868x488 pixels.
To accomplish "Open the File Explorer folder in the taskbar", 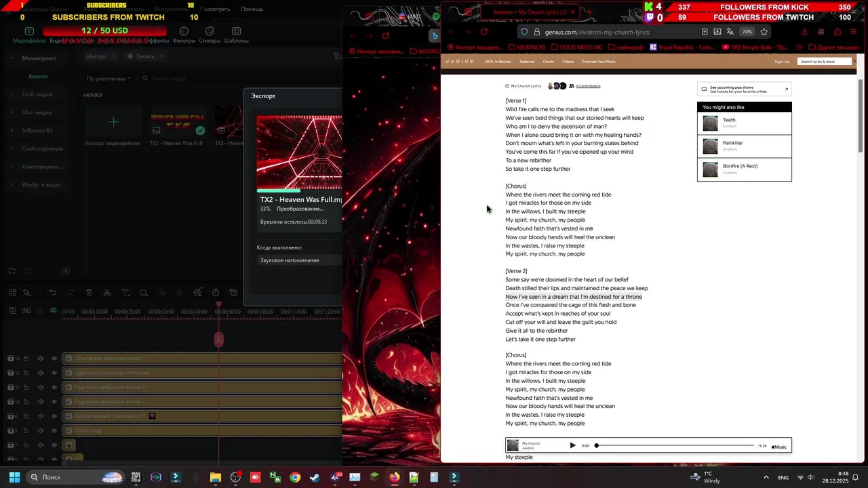I will tap(216, 477).
